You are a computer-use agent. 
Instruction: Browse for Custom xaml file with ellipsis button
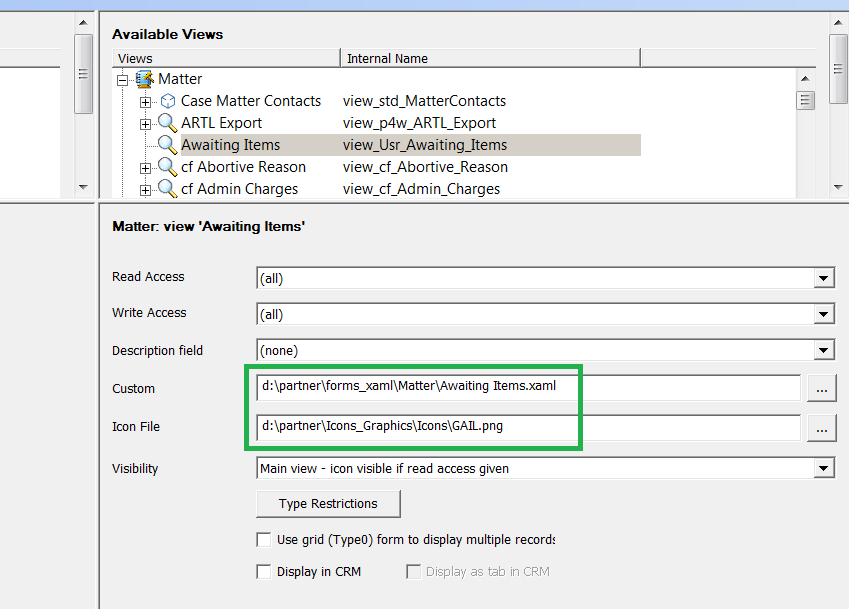(x=821, y=388)
